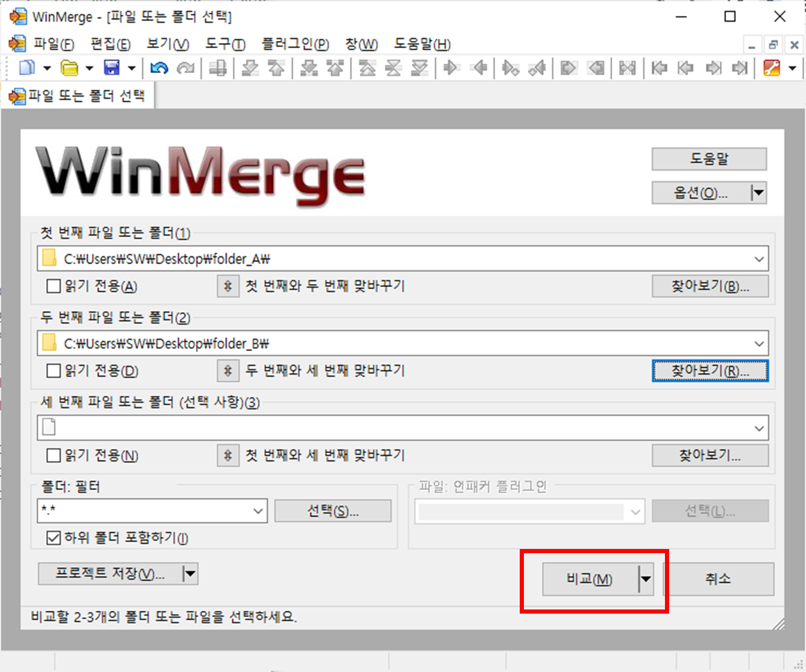Toggle 읽기 전용(A) checkbox

tap(54, 286)
